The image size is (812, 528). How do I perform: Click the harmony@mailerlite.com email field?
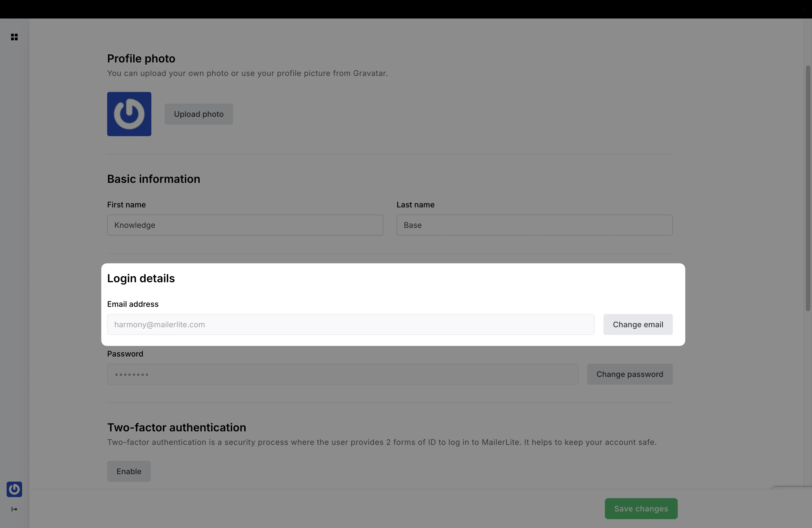click(350, 324)
